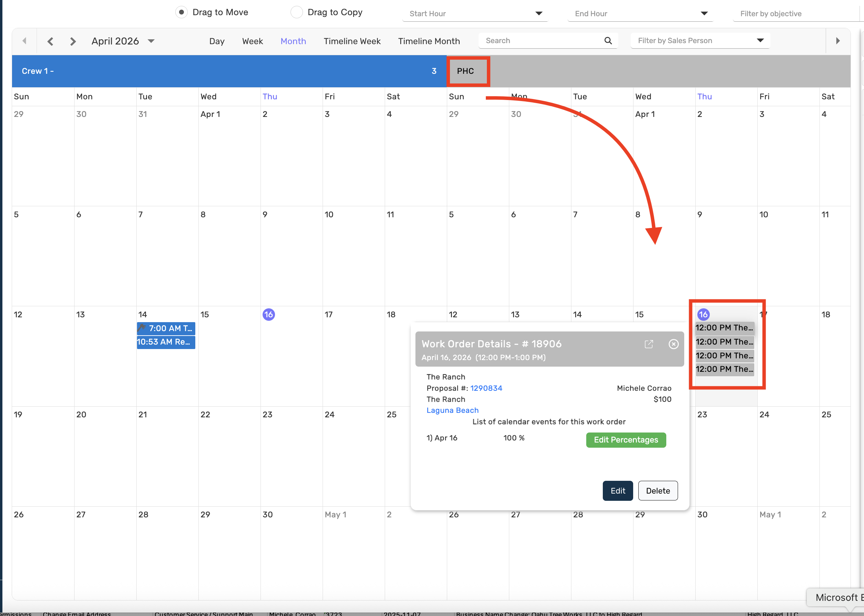Click the next month arrow
This screenshot has width=864, height=616.
72,41
